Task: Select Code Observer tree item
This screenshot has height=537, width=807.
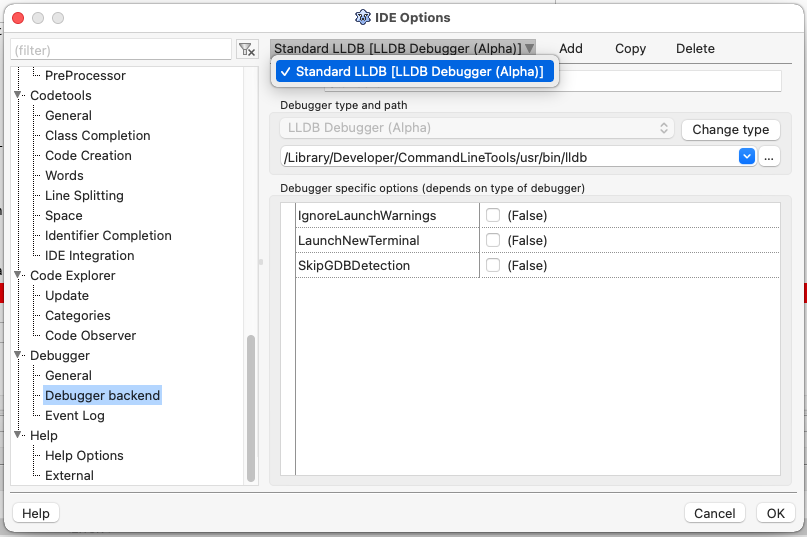Action: click(91, 336)
